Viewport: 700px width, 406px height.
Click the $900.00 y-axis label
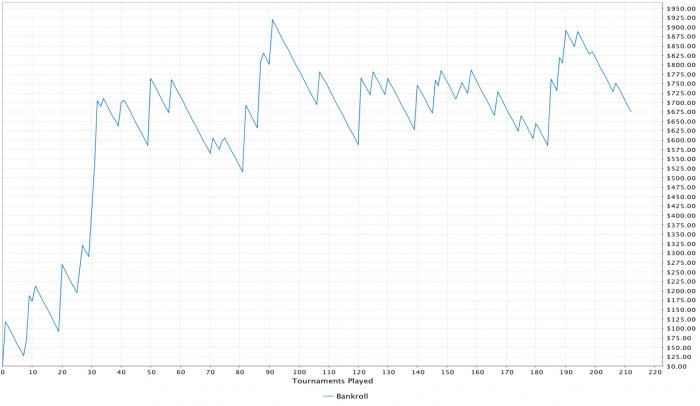[681, 27]
